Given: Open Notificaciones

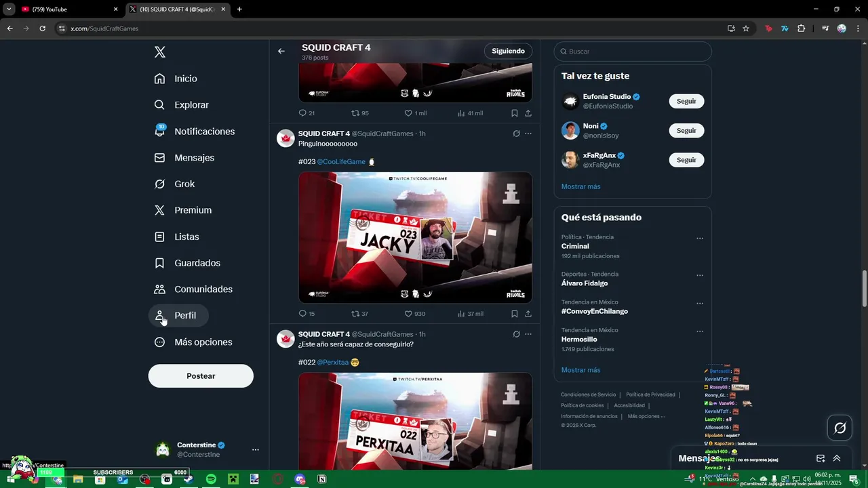Looking at the screenshot, I should pos(195,131).
